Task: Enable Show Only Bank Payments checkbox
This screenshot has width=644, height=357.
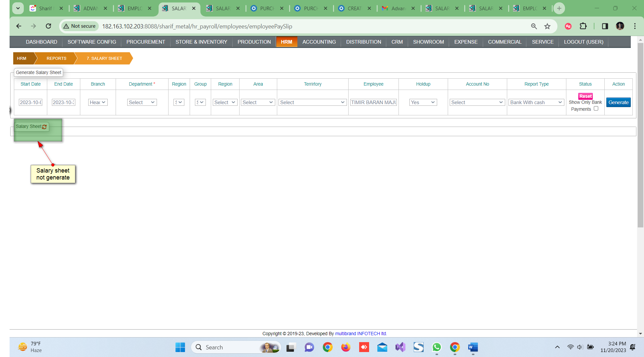Action: pos(596,108)
